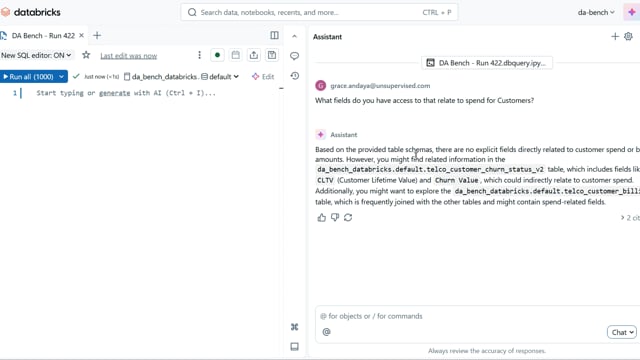Viewport: 640px width, 360px height.
Task: Open the da-bench workspace menu
Action: [596, 12]
